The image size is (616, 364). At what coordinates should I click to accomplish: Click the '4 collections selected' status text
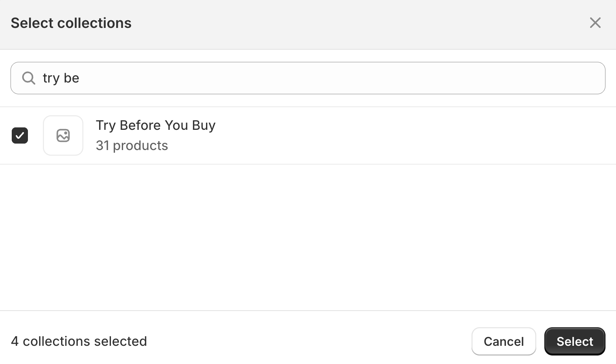[x=79, y=341]
